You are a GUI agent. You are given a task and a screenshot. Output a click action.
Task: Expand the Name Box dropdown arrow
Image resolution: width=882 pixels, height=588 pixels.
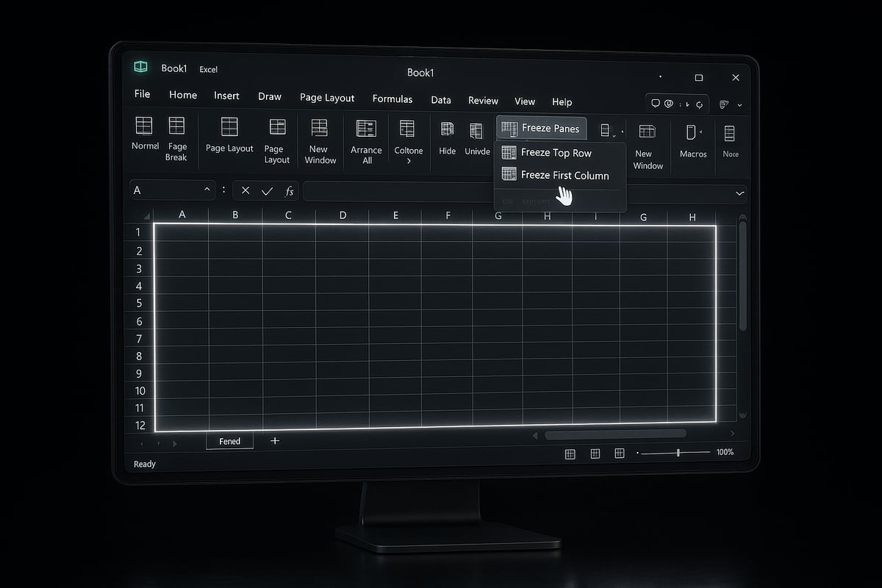pos(207,190)
